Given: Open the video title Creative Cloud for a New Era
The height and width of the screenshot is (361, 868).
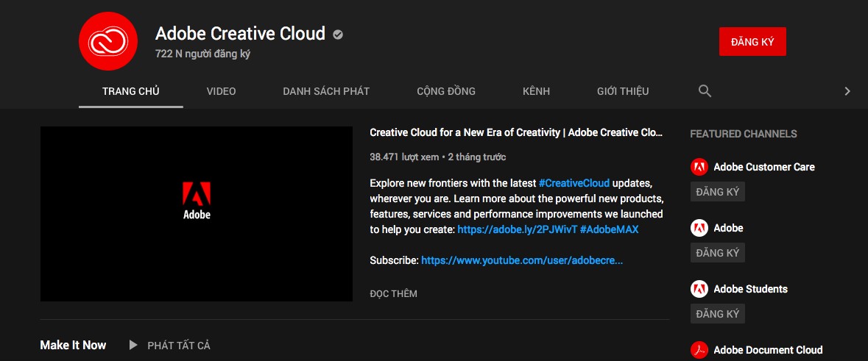Looking at the screenshot, I should (x=516, y=133).
